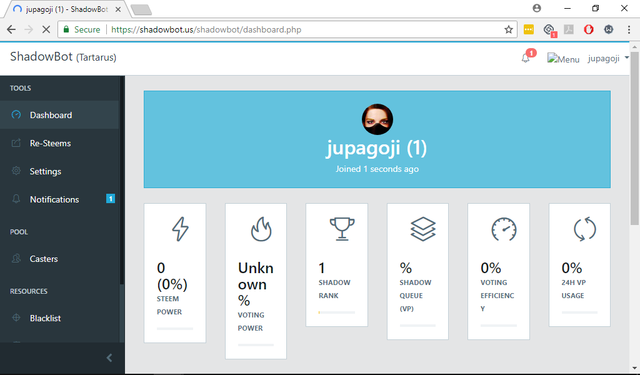Click the Chrome profile account icon

point(537,8)
